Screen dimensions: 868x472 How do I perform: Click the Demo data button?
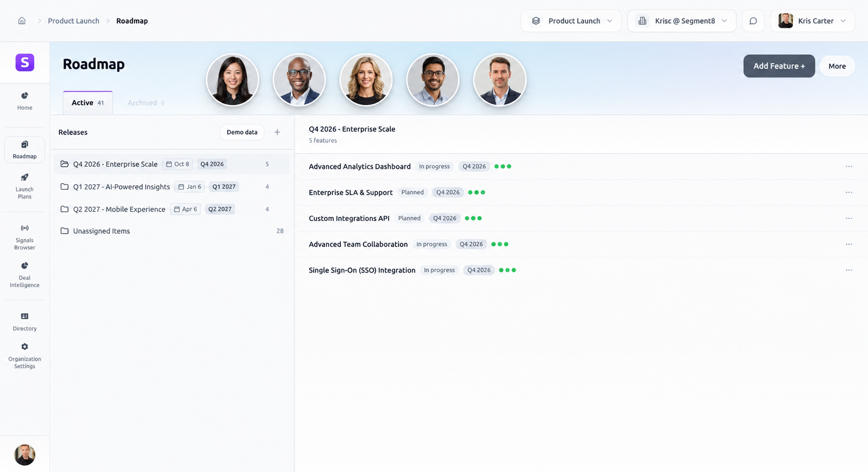242,132
